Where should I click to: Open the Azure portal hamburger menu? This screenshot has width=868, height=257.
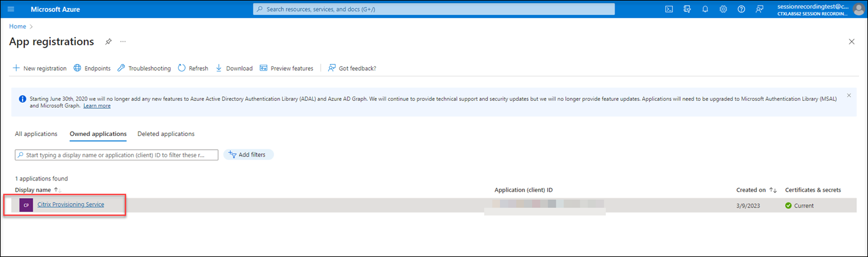(x=11, y=9)
